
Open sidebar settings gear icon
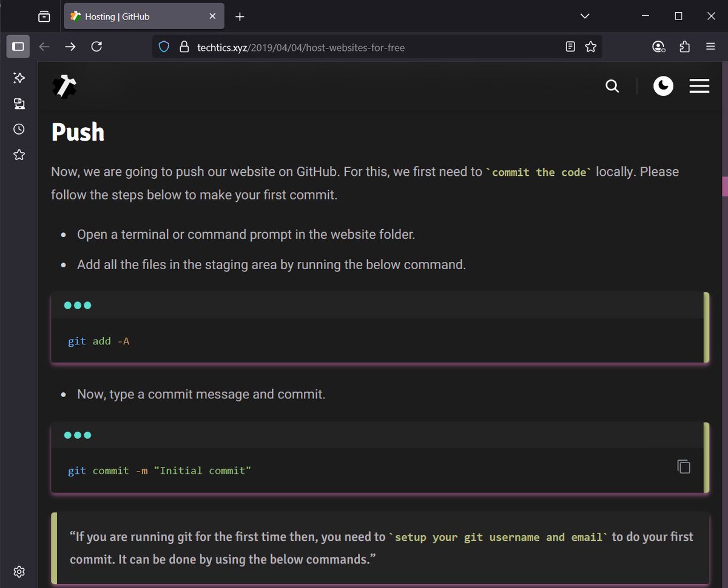pos(19,572)
